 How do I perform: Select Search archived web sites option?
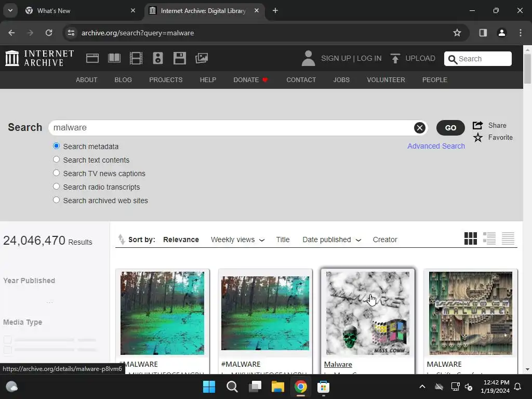click(56, 200)
